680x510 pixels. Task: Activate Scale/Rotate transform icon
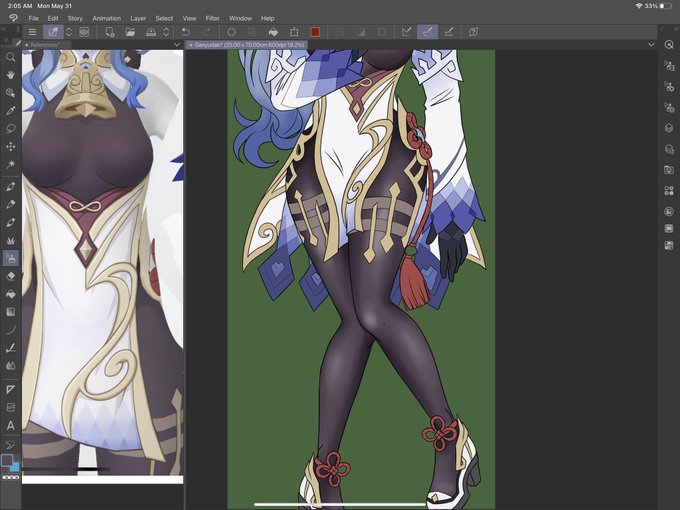(x=294, y=32)
